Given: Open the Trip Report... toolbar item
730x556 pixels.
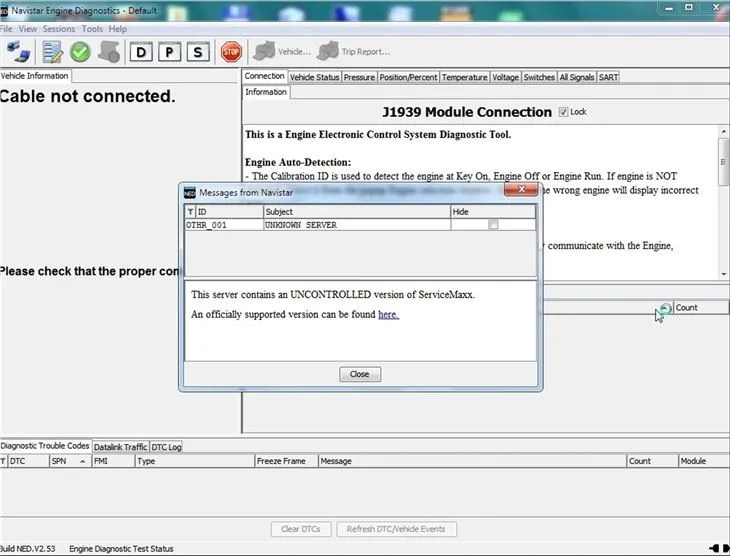Looking at the screenshot, I should (x=353, y=52).
